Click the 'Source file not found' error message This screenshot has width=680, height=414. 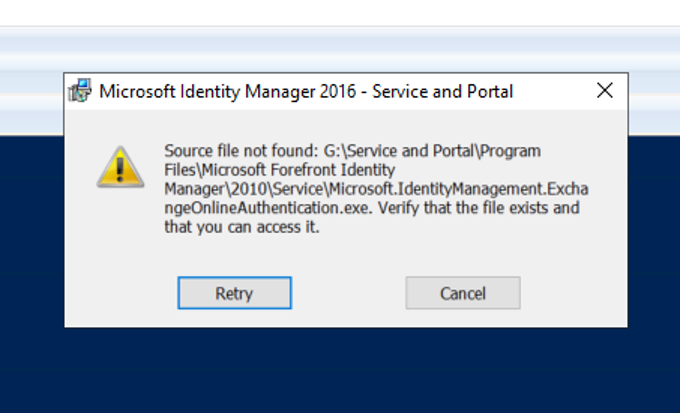(376, 189)
